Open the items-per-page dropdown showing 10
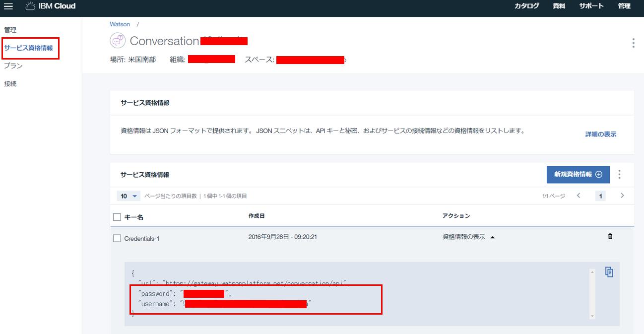644x334 pixels. pos(129,196)
